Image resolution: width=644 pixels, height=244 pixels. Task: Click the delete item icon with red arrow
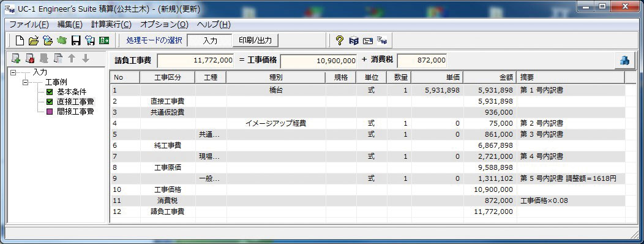(30, 58)
